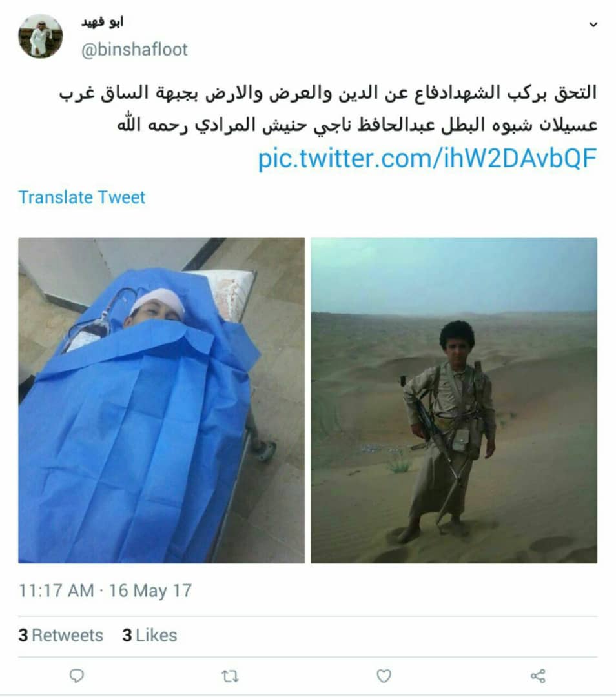Expand the tweet options chevron
This screenshot has width=616, height=697.
point(593,25)
